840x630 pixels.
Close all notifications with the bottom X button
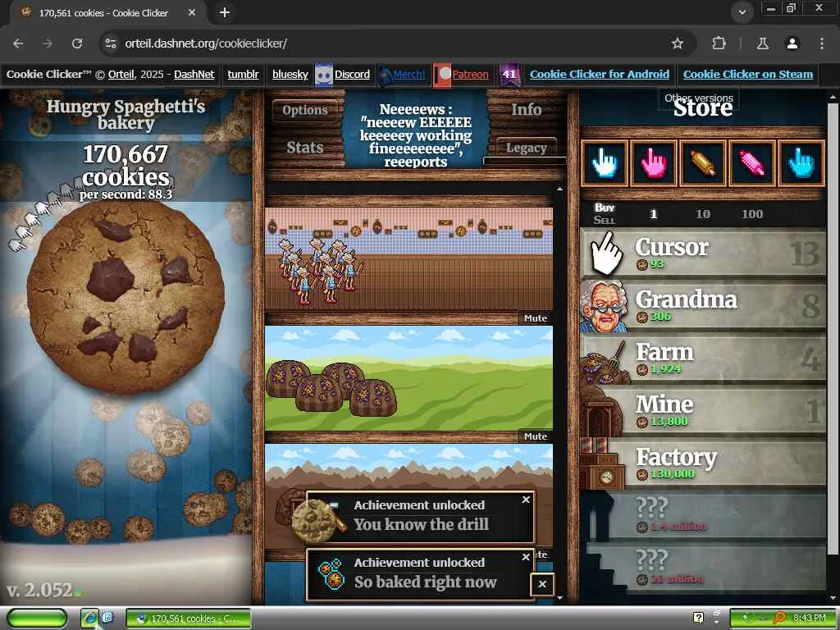pos(542,584)
